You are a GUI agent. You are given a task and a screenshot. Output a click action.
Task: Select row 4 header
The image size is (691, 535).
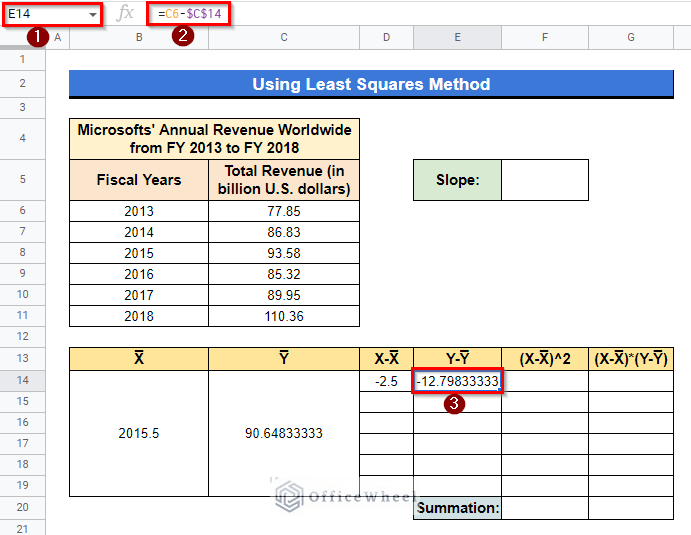pyautogui.click(x=22, y=138)
